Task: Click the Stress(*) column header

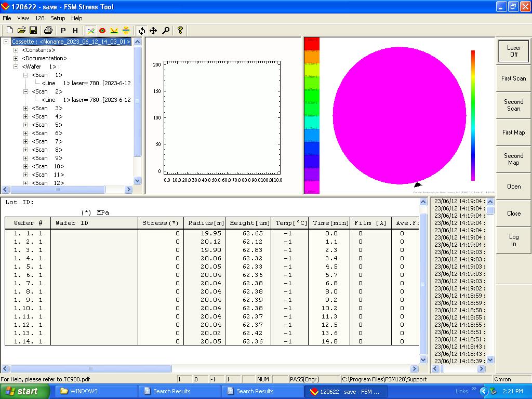Action: pos(161,223)
